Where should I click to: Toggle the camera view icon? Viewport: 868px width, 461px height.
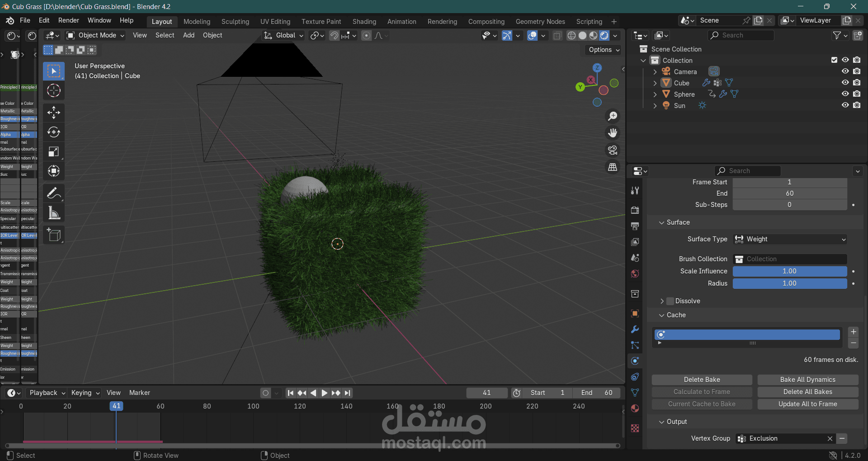point(613,150)
